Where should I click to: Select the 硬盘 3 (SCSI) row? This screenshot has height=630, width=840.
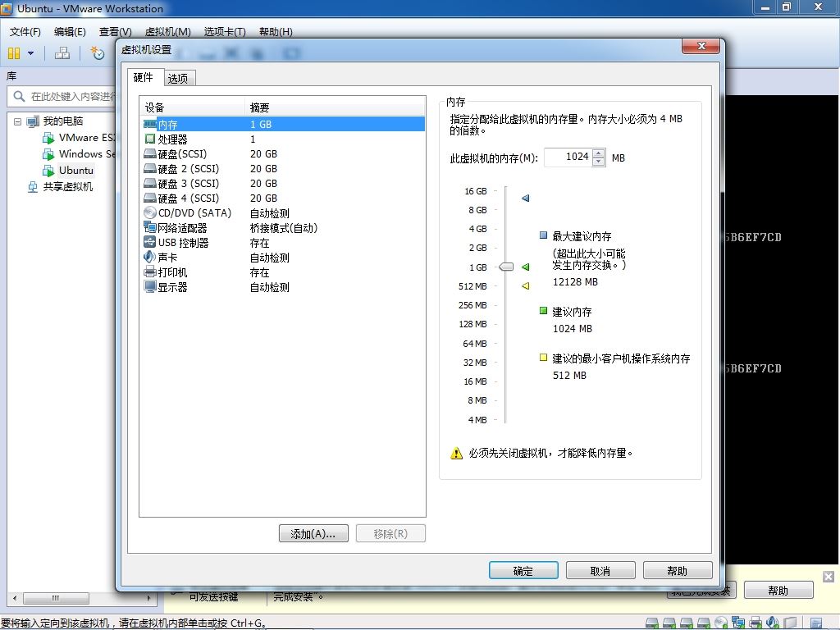pos(282,184)
